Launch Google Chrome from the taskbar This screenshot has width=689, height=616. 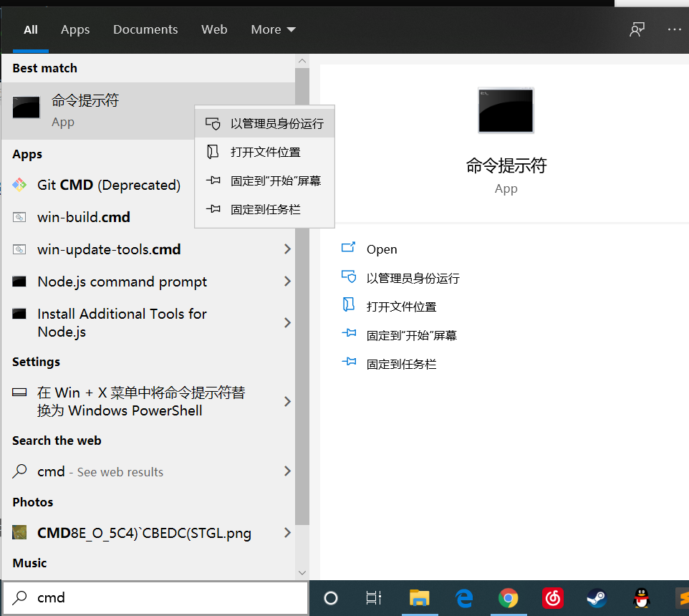pos(508,598)
